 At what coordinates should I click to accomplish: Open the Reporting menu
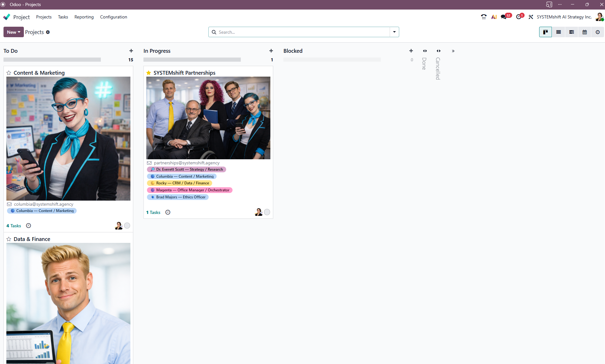[x=84, y=17]
